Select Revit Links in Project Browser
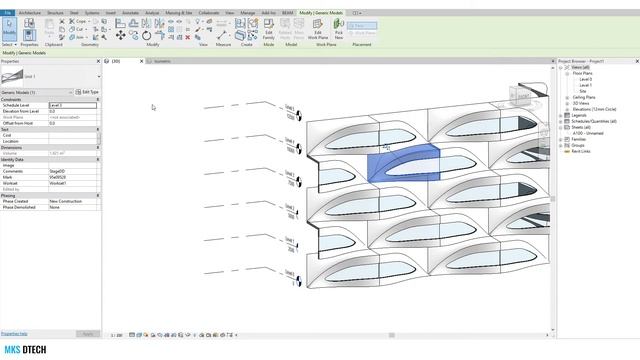The image size is (640, 360). click(x=580, y=151)
